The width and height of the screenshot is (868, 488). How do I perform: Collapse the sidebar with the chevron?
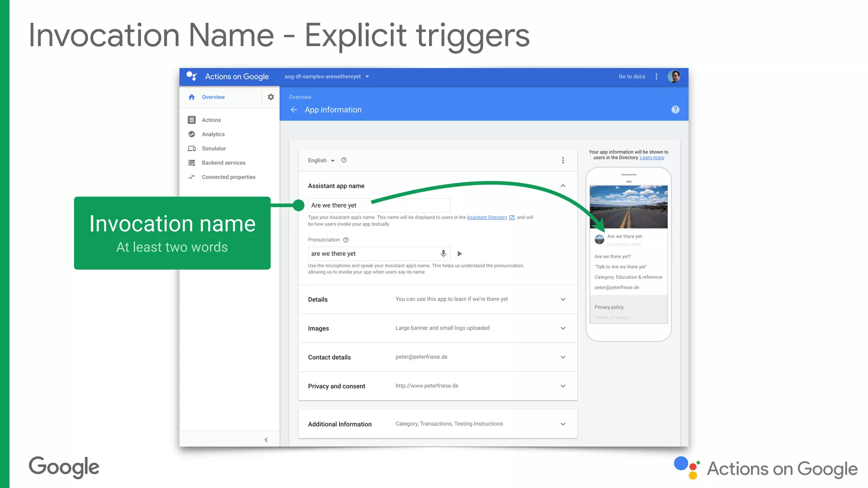(x=266, y=440)
